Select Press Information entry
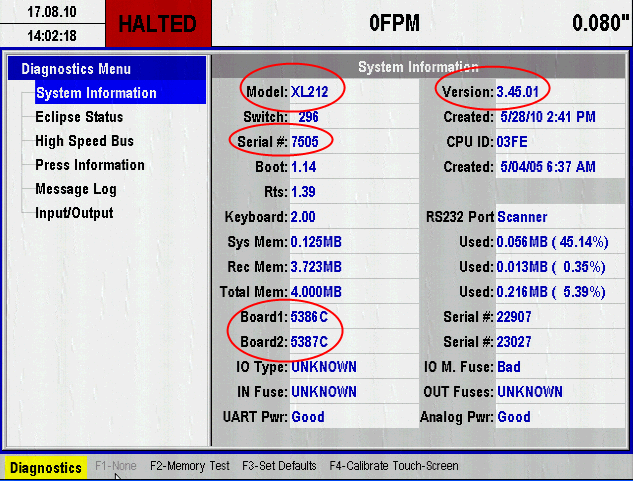The image size is (633, 481). [x=90, y=165]
